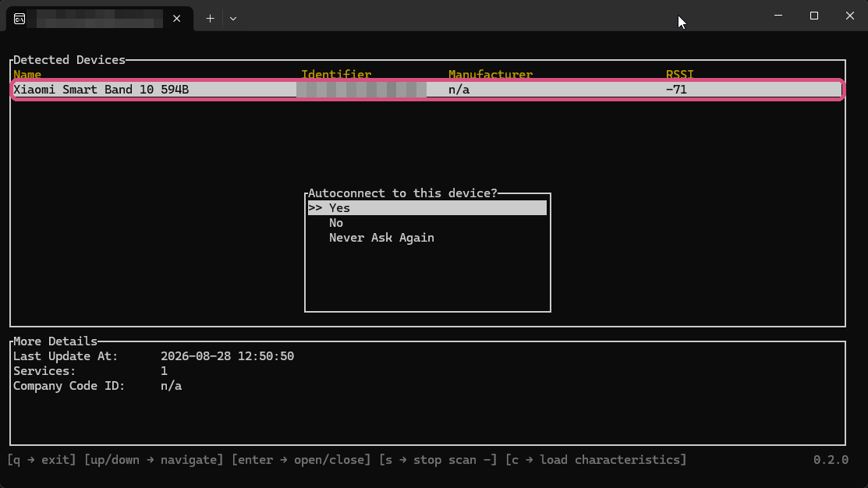Click the Company Code ID n/a value
Image resolution: width=868 pixels, height=488 pixels.
[171, 386]
